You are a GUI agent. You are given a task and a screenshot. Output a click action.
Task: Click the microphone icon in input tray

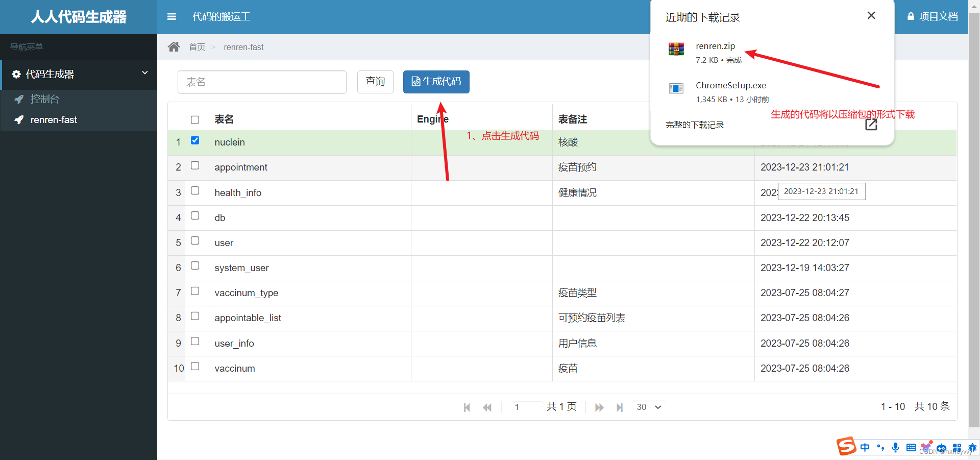coord(895,447)
